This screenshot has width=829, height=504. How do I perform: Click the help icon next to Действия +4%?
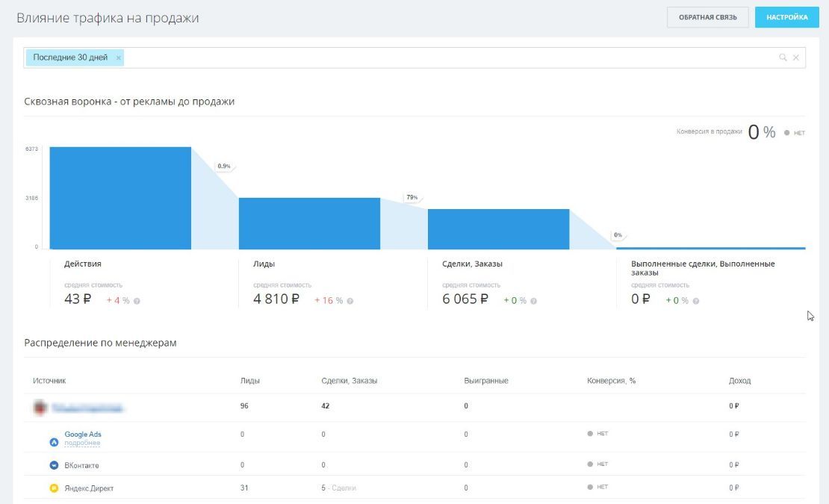(137, 301)
